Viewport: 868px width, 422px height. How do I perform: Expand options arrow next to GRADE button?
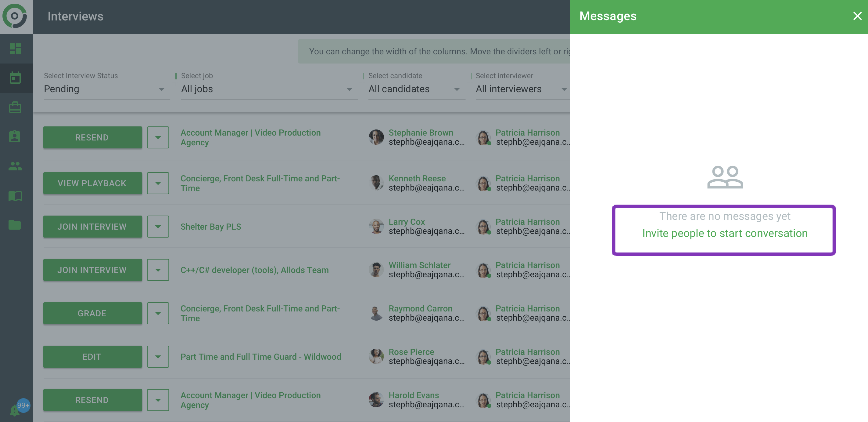pos(158,313)
